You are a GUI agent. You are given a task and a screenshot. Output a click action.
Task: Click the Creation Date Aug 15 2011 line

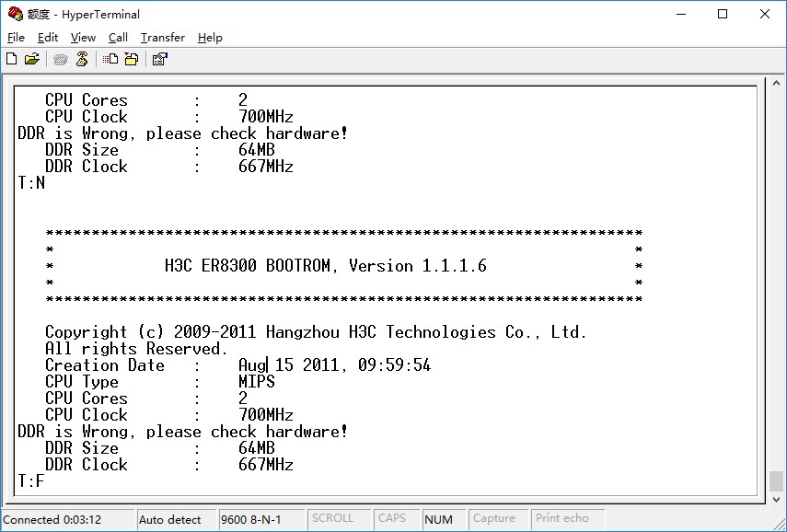(237, 365)
